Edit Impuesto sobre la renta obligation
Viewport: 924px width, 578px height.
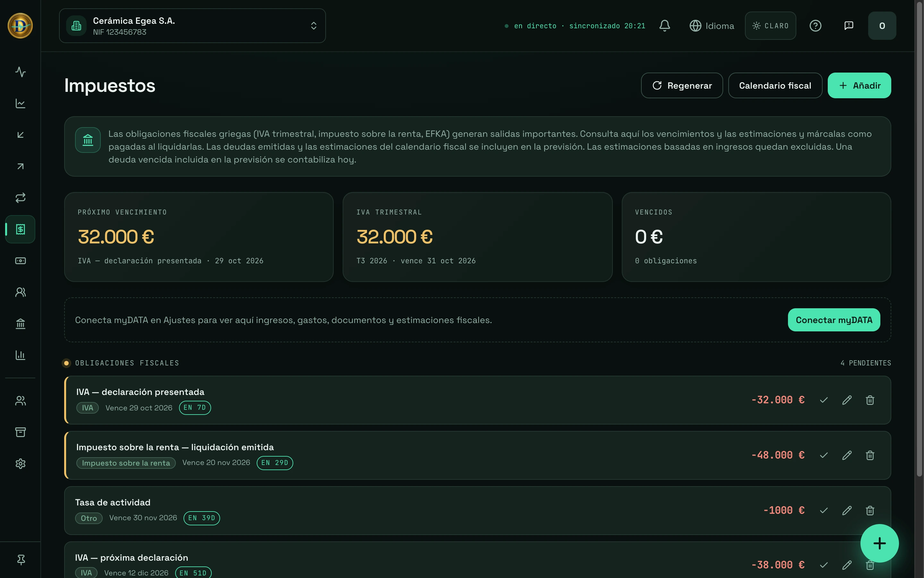pyautogui.click(x=847, y=455)
